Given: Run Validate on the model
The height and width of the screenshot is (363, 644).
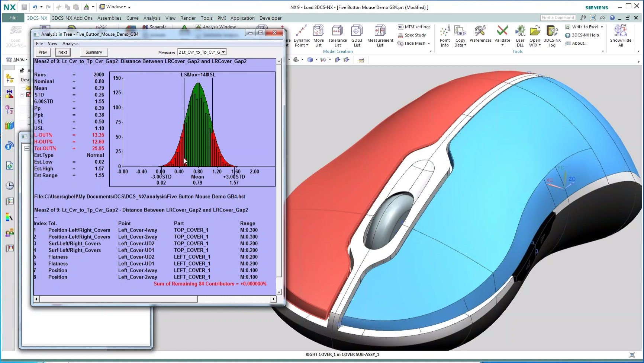Looking at the screenshot, I should (502, 35).
